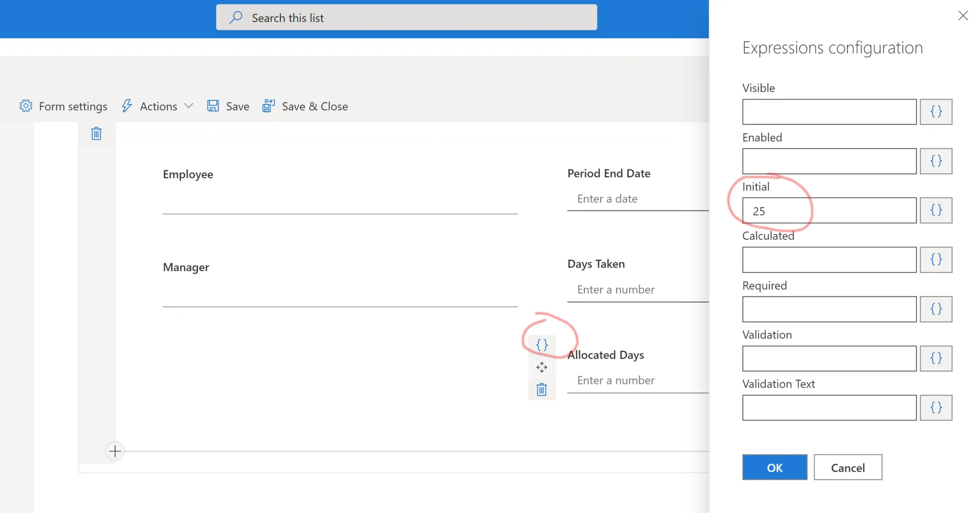Close the Expressions configuration panel with X
This screenshot has height=513, width=980.
coord(963,15)
